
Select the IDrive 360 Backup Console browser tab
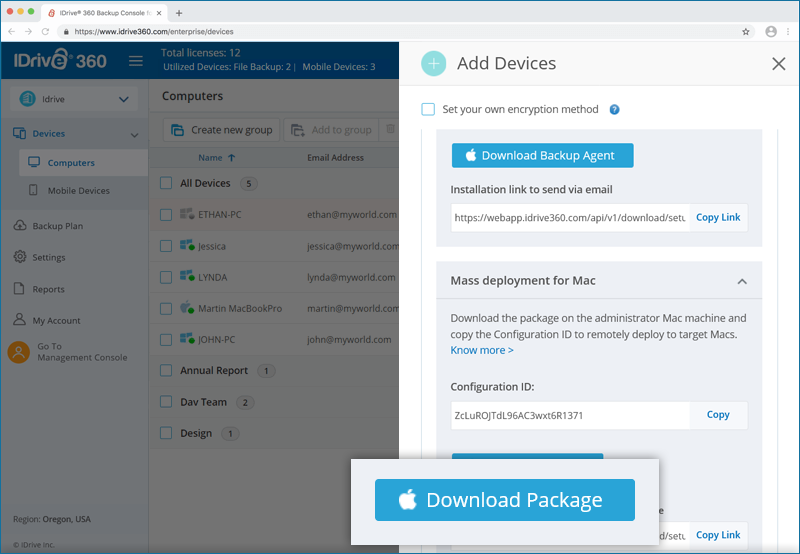tap(105, 13)
